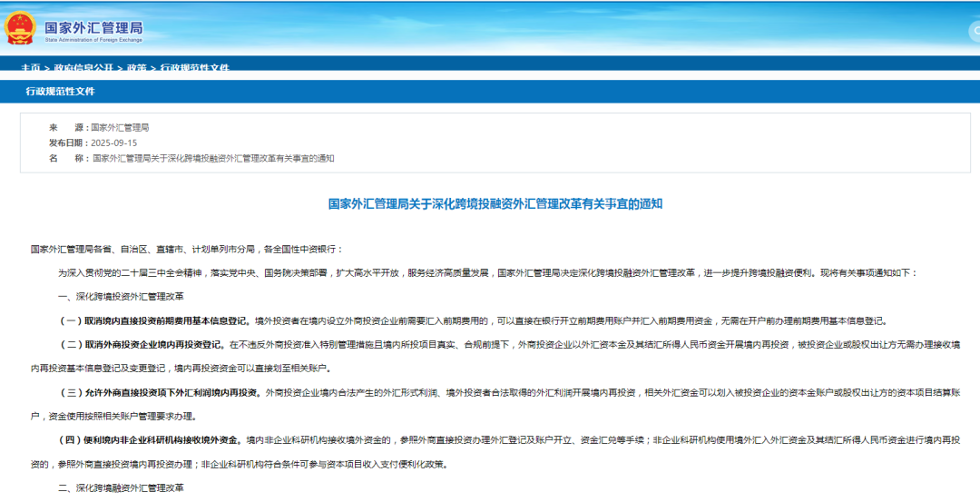Click bold item （二）取消外商投资企业境内再投资登记
Viewport: 980px width, 502px height.
pyautogui.click(x=142, y=344)
